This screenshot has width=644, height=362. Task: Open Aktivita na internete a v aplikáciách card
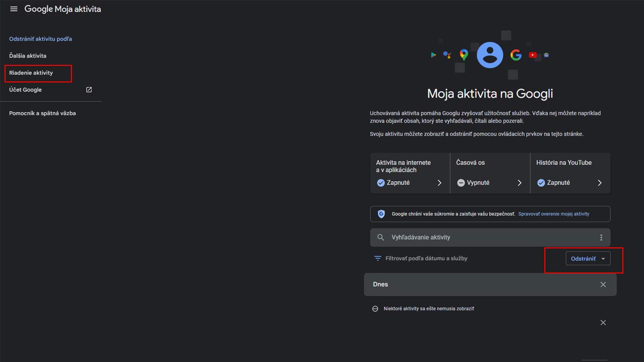pos(410,173)
